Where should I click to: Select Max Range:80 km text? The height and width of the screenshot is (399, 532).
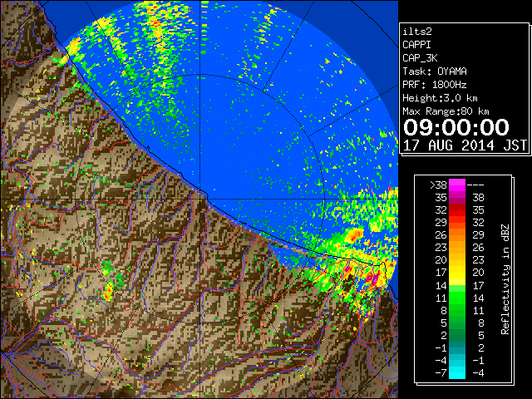point(446,111)
